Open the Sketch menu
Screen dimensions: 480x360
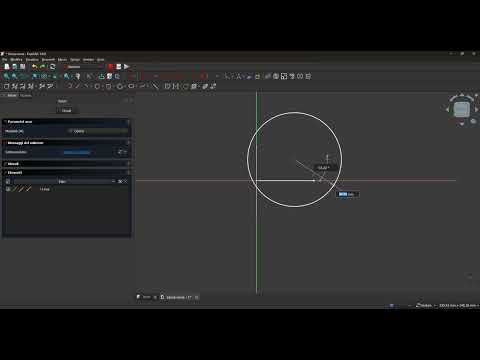pos(75,60)
